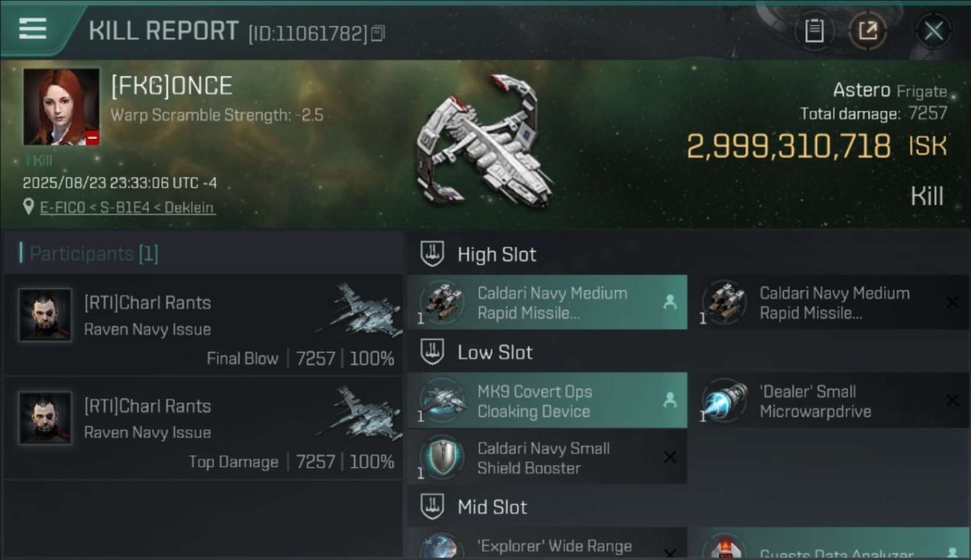The height and width of the screenshot is (560, 971).
Task: Open the hamburger menu icon
Action: tap(32, 29)
